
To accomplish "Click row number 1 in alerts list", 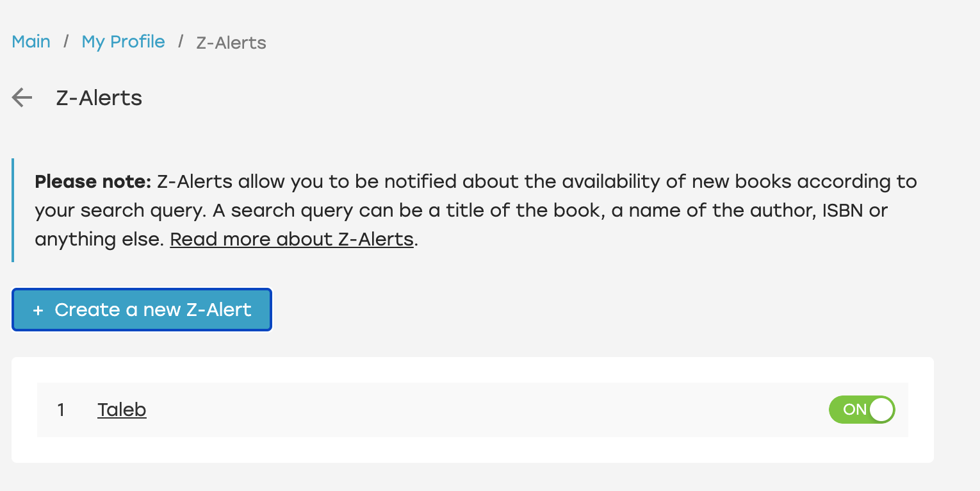I will [x=61, y=410].
